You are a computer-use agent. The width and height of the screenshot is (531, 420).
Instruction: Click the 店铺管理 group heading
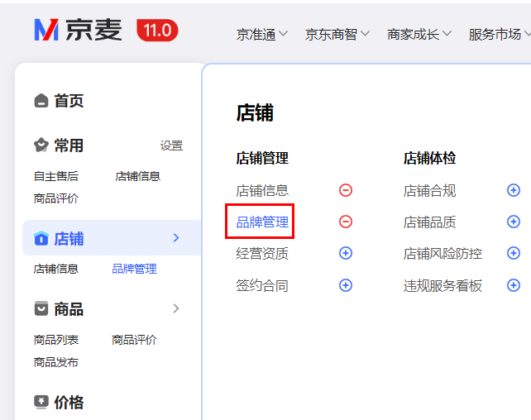pyautogui.click(x=262, y=158)
